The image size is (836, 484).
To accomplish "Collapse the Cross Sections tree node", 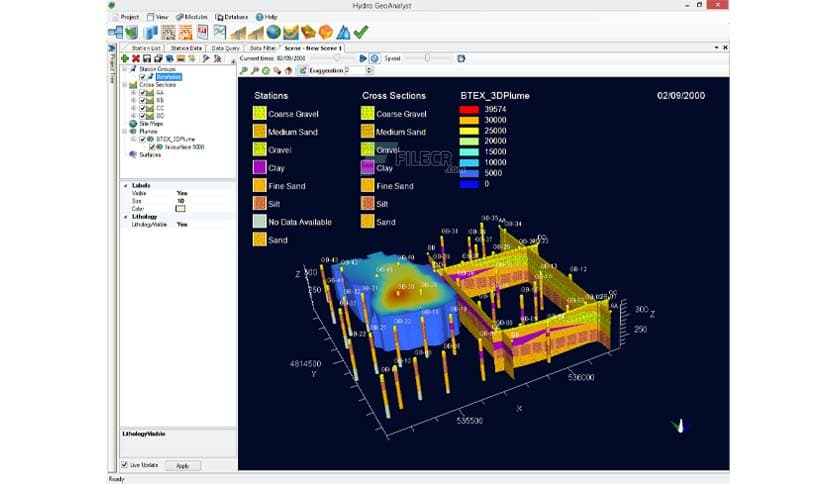I will 125,85.
